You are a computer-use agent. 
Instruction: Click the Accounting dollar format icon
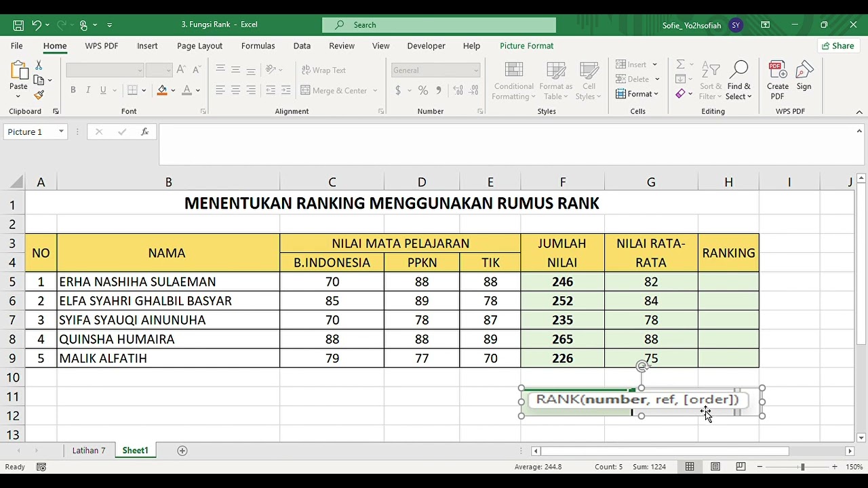pyautogui.click(x=398, y=90)
